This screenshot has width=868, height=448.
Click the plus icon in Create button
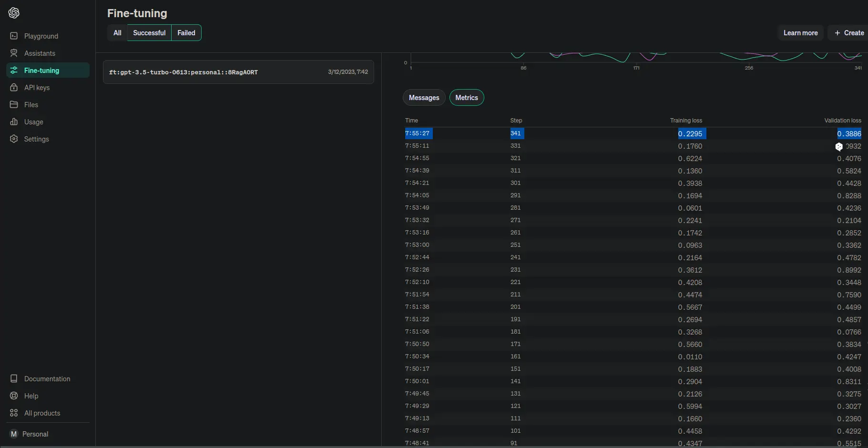(x=837, y=33)
